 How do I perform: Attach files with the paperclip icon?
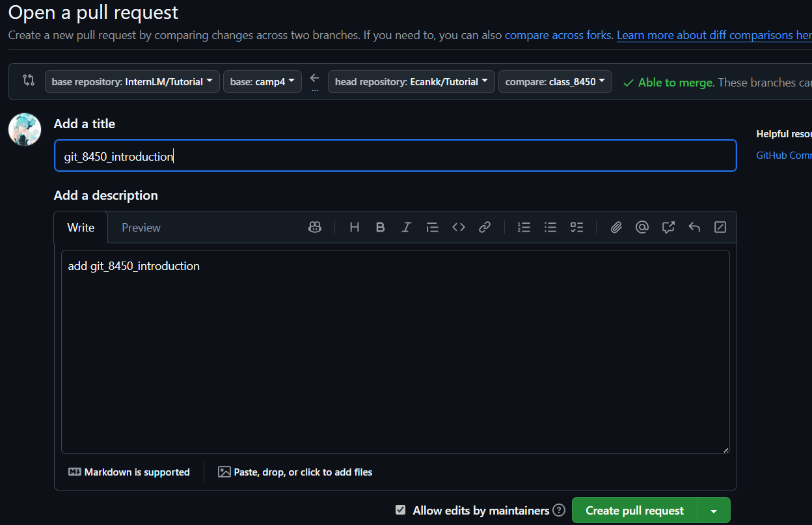[616, 227]
